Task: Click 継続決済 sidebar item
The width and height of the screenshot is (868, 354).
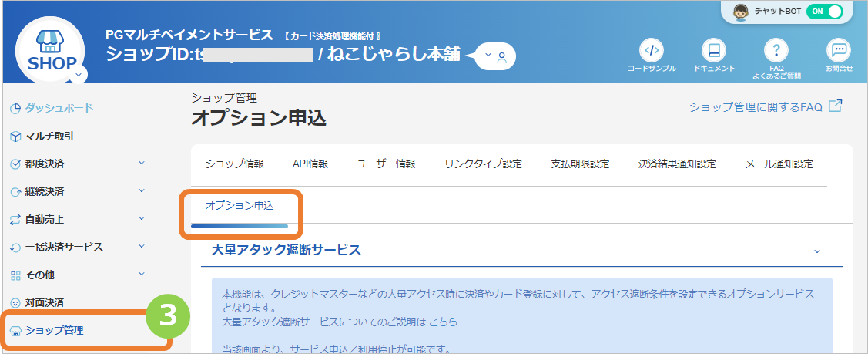Action: (45, 191)
